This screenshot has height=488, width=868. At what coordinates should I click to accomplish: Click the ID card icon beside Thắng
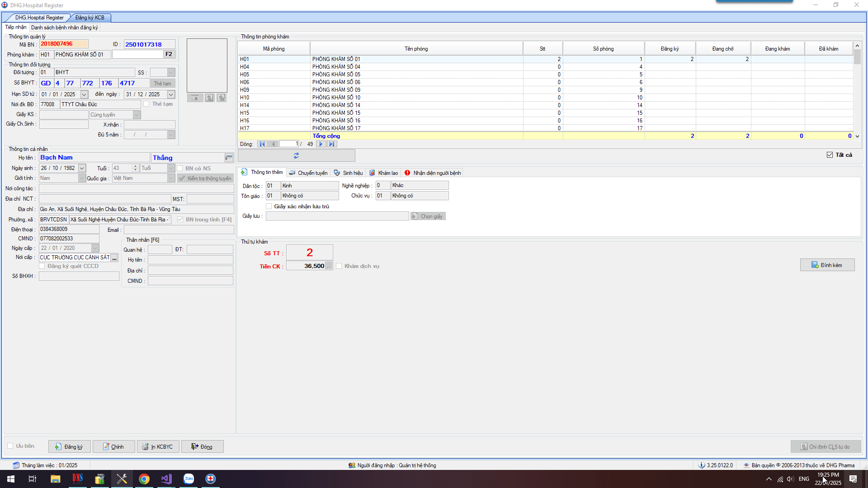(229, 158)
